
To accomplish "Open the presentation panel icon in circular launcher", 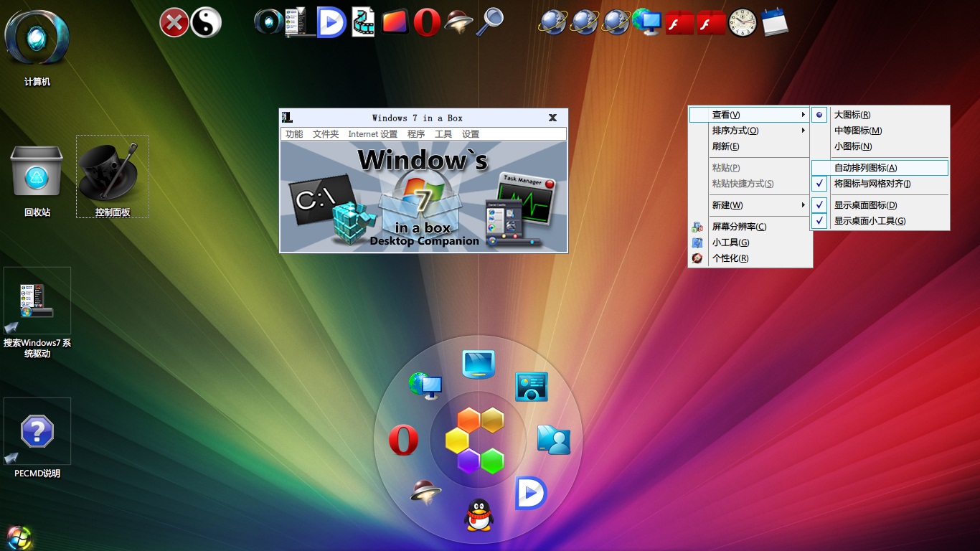I will tap(532, 387).
